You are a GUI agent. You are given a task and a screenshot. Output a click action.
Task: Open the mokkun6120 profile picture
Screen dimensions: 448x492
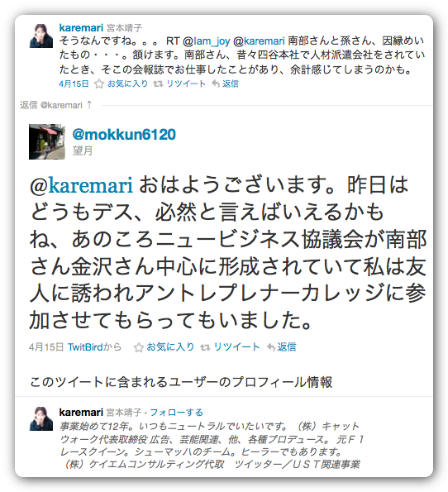coord(47,141)
